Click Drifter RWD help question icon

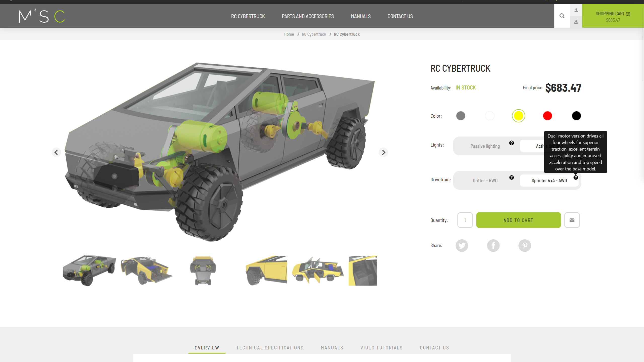[x=511, y=177]
